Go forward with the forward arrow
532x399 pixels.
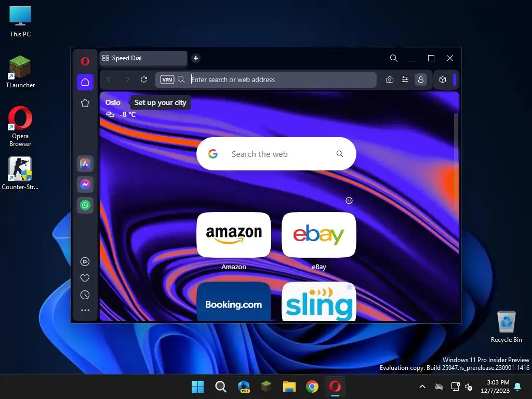tap(128, 79)
